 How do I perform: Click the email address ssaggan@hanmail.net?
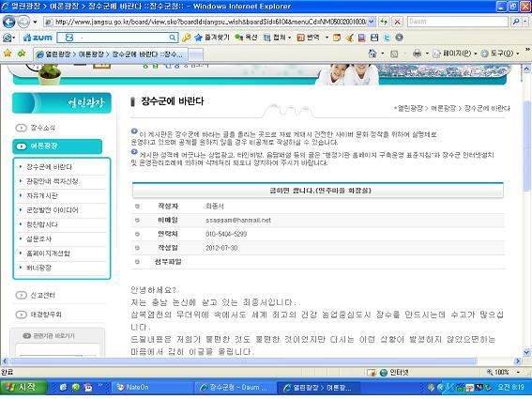(238, 220)
